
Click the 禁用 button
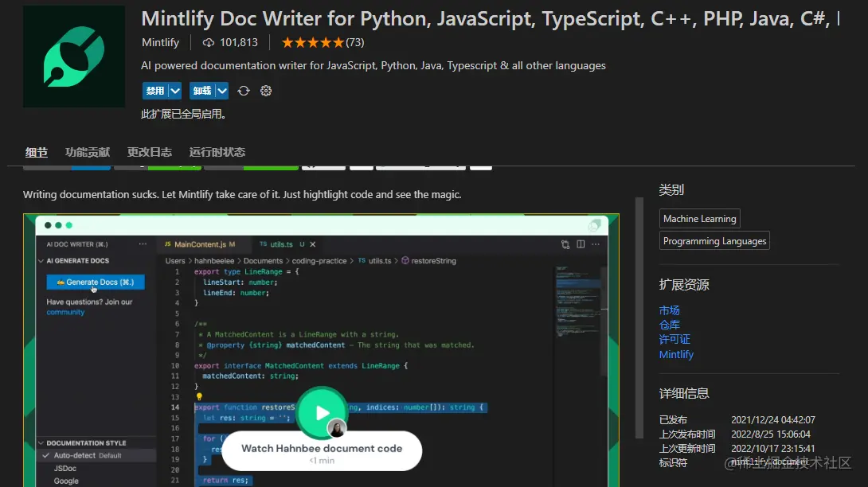(155, 91)
